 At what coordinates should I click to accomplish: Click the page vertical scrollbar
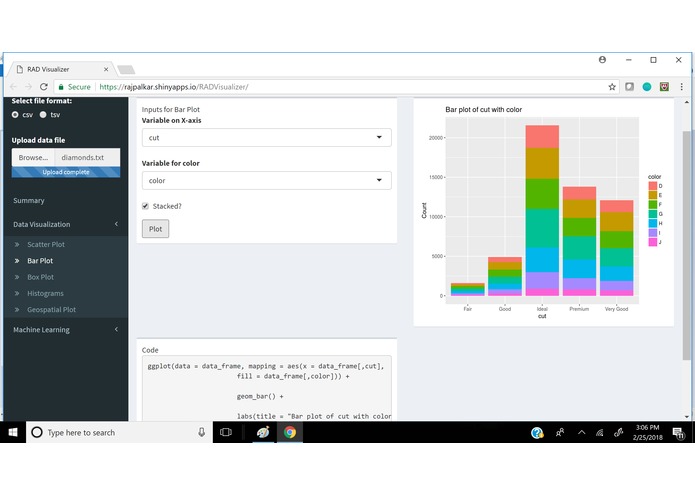pos(687,245)
